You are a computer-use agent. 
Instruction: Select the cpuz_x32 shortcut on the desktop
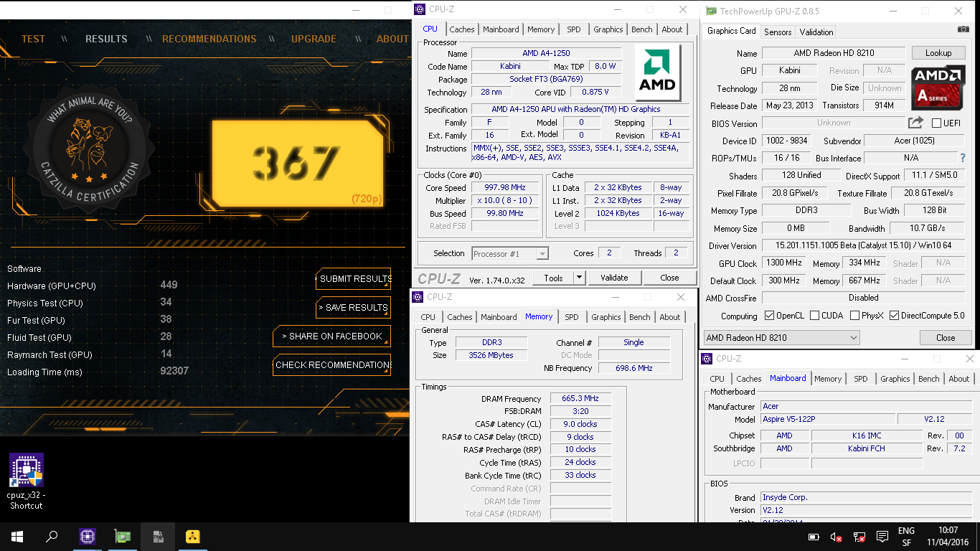coord(27,482)
